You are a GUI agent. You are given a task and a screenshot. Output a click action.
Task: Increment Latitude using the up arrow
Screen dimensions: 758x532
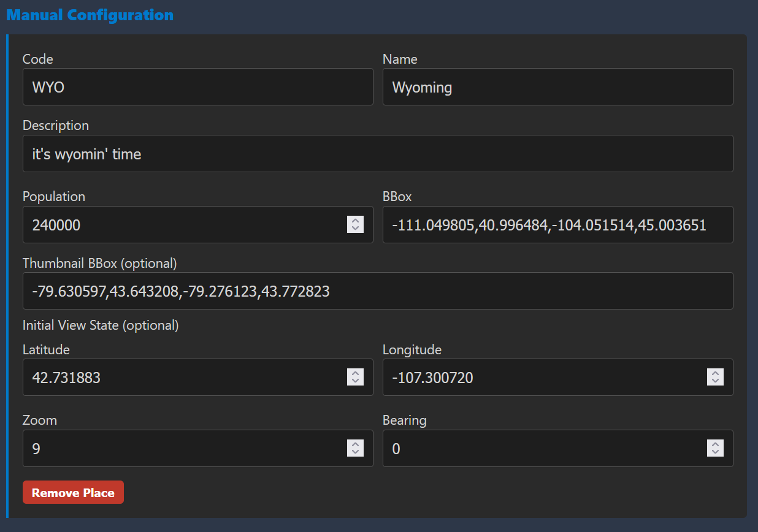(x=355, y=373)
